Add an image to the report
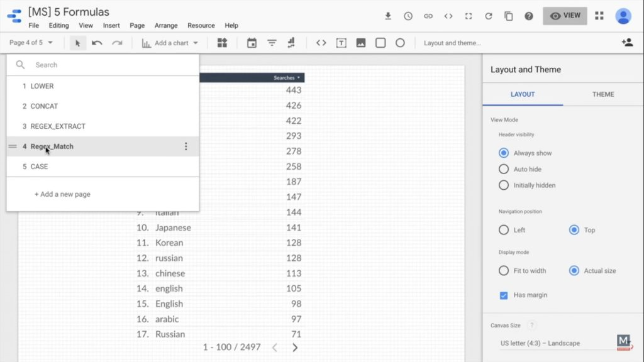The height and width of the screenshot is (362, 644). [362, 43]
